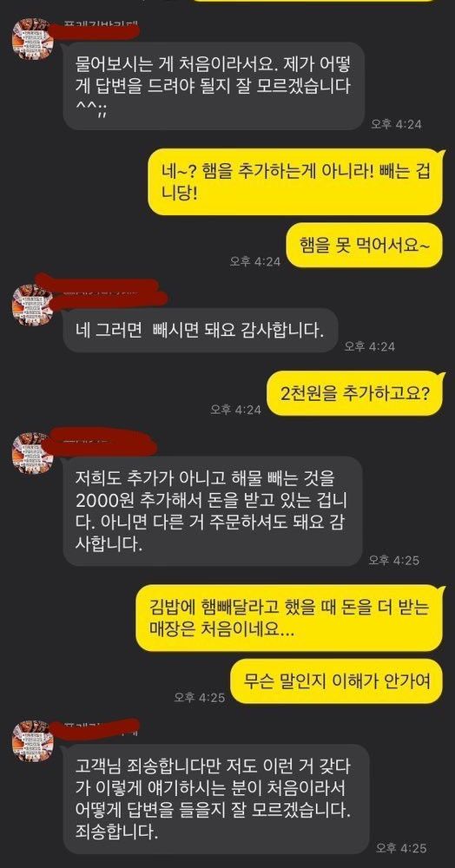This screenshot has height=868, width=455.
Task: Click the redacted name above the '고객님 죄송합니다만' message
Action: 100,727
